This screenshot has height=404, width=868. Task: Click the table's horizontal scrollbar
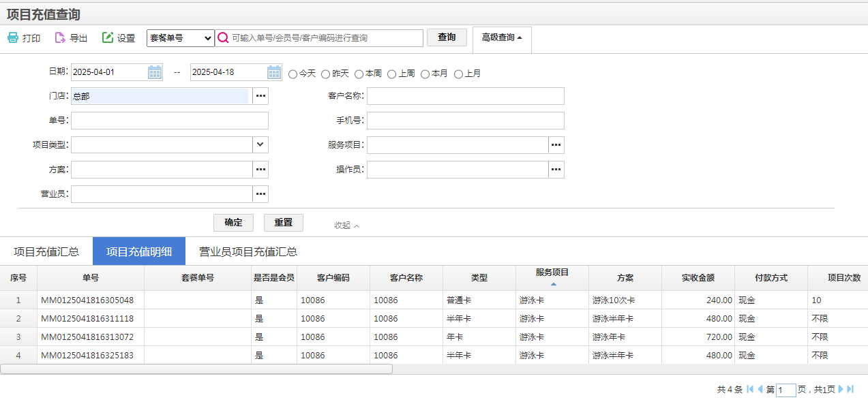(196, 369)
